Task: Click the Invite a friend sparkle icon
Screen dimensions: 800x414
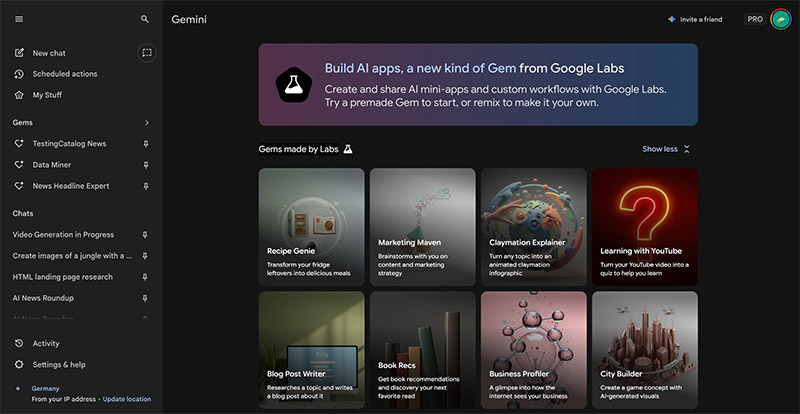Action: pyautogui.click(x=671, y=19)
